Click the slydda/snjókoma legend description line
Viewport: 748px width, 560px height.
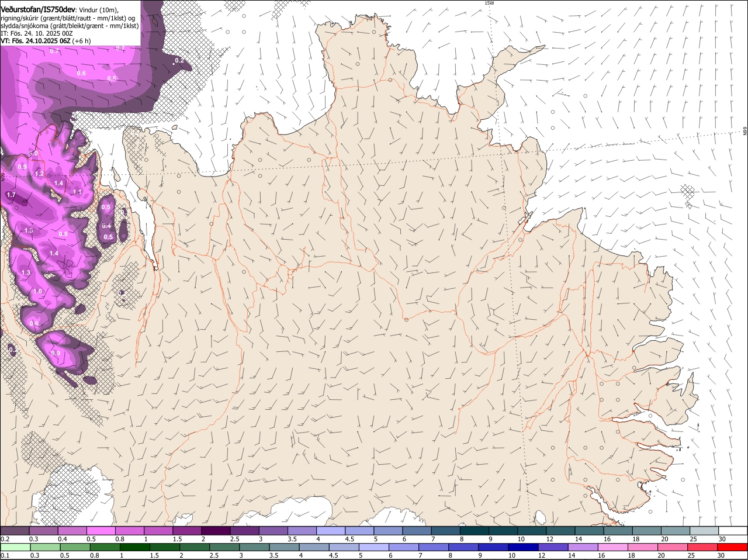point(70,26)
